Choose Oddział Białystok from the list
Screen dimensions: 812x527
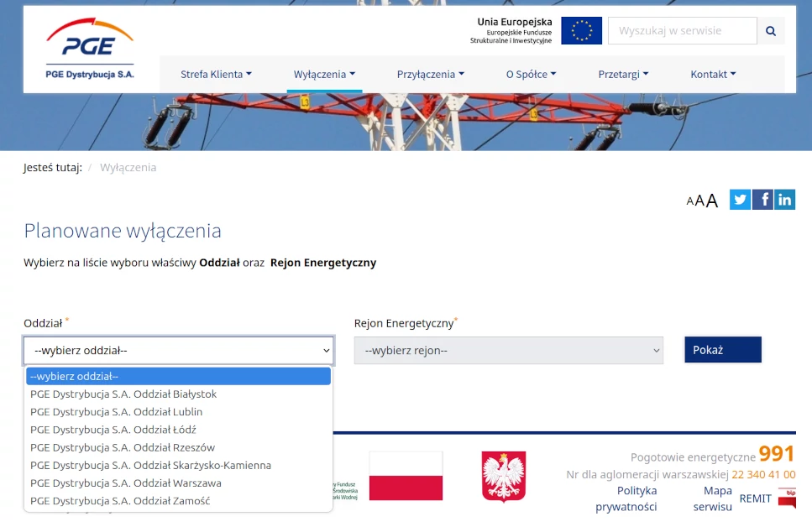tap(178, 394)
